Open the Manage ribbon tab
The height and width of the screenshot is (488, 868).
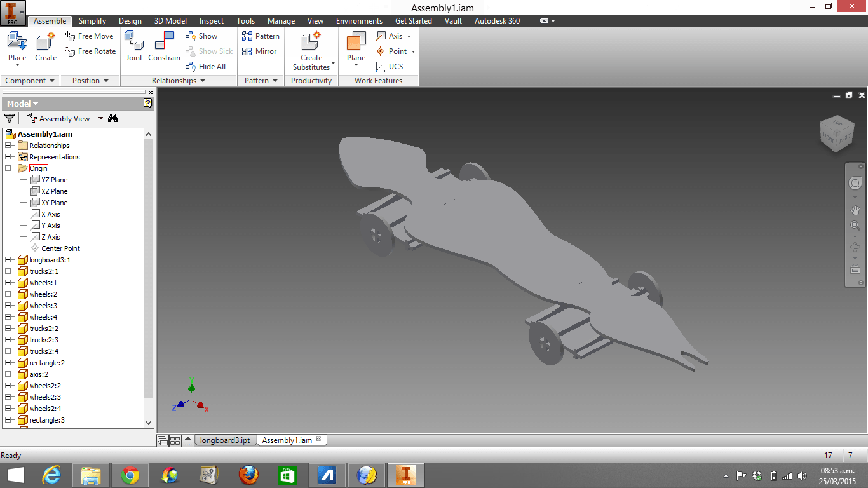tap(281, 21)
